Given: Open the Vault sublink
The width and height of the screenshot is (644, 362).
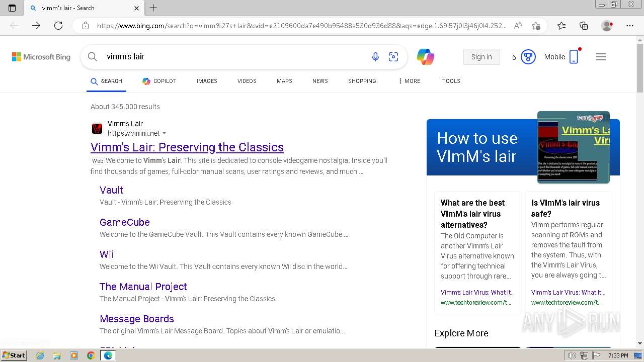Looking at the screenshot, I should (x=111, y=190).
